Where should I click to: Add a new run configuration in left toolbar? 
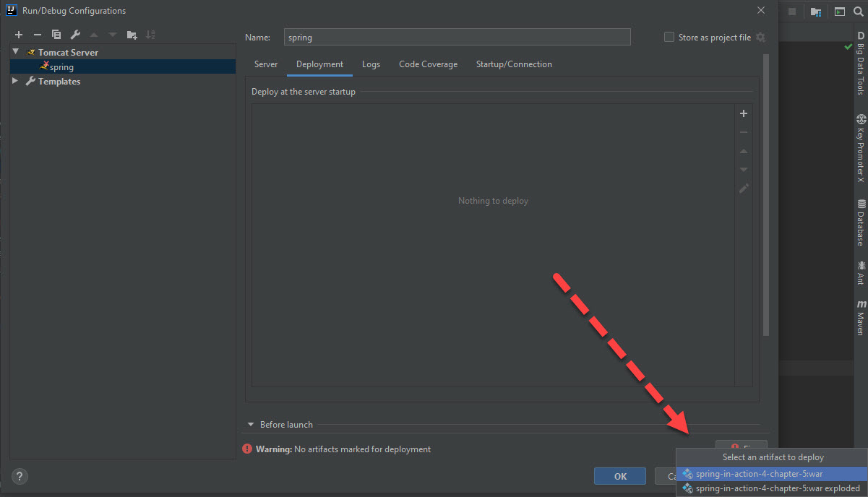(19, 35)
